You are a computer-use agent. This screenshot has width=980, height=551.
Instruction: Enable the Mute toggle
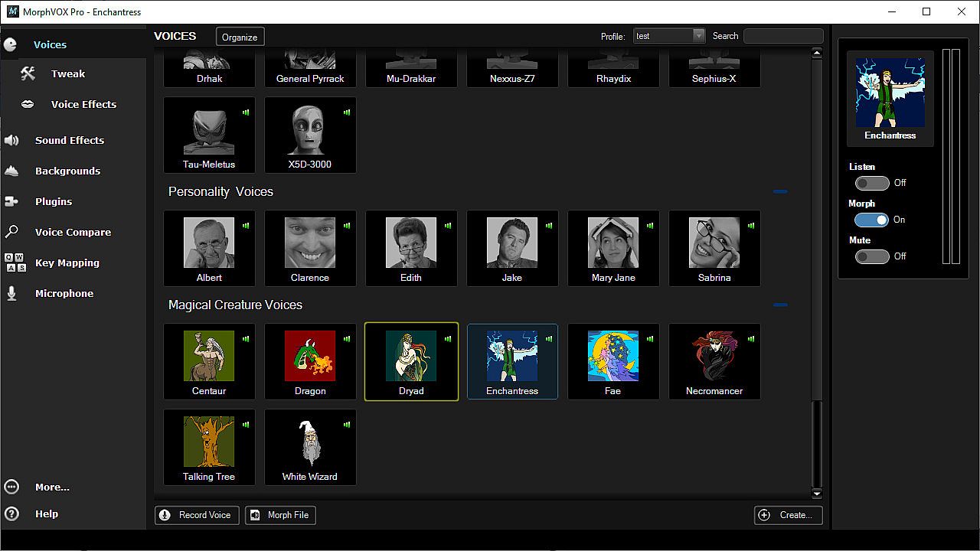872,256
